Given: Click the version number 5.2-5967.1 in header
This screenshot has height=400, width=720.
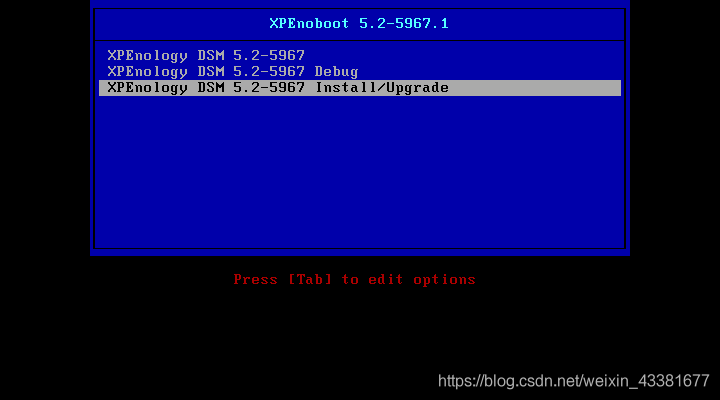Looking at the screenshot, I should [x=404, y=23].
